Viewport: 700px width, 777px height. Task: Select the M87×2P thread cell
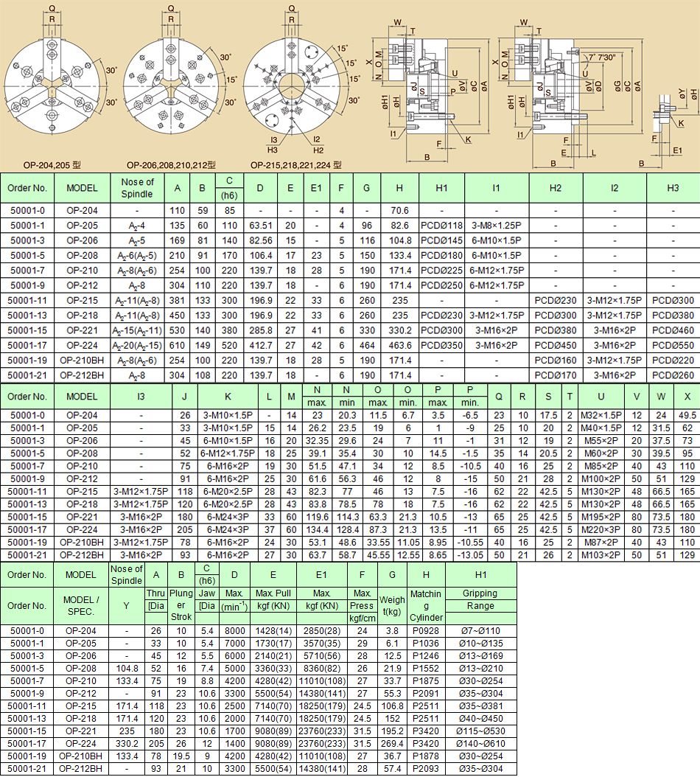tap(601, 542)
